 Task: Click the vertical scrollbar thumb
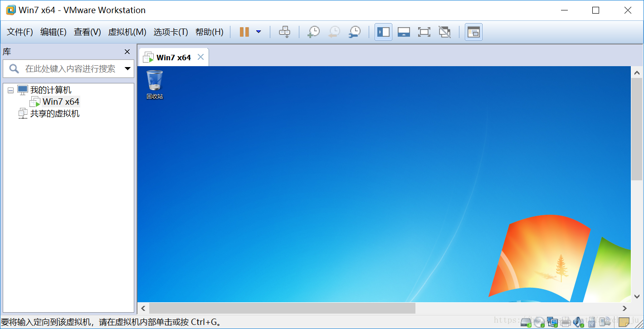(x=636, y=129)
